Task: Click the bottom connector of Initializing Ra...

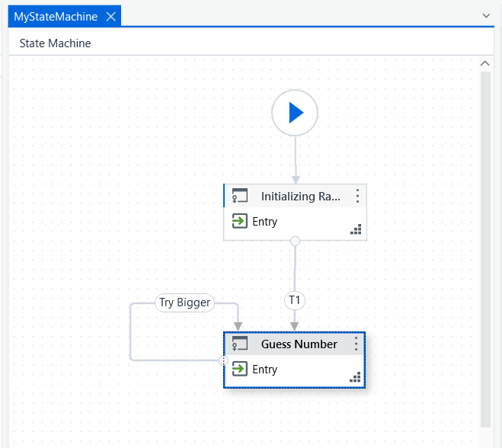Action: (x=295, y=241)
